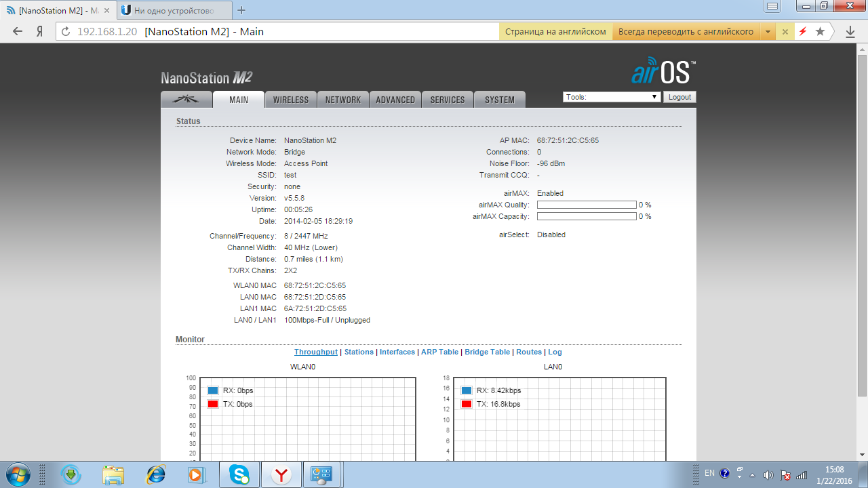Open the SYSTEM tab
868x488 pixels.
(500, 100)
